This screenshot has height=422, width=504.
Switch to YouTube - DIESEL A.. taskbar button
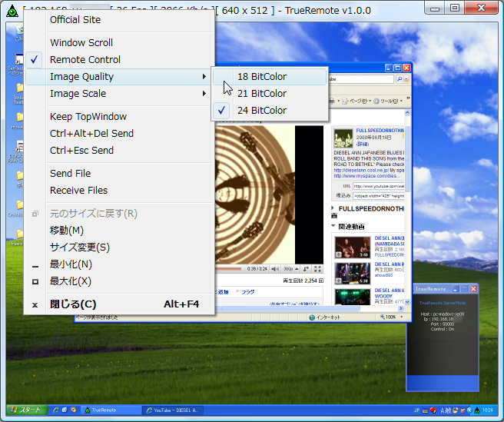pos(174,410)
